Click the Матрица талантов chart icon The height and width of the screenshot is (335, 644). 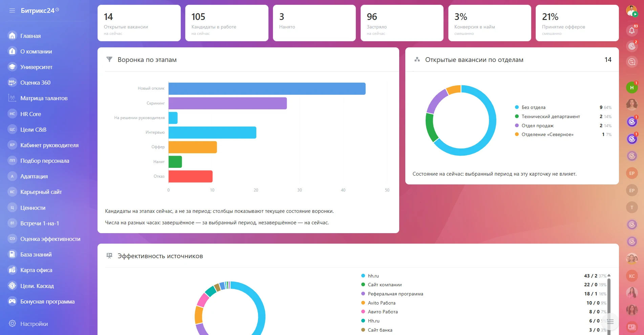click(x=12, y=98)
